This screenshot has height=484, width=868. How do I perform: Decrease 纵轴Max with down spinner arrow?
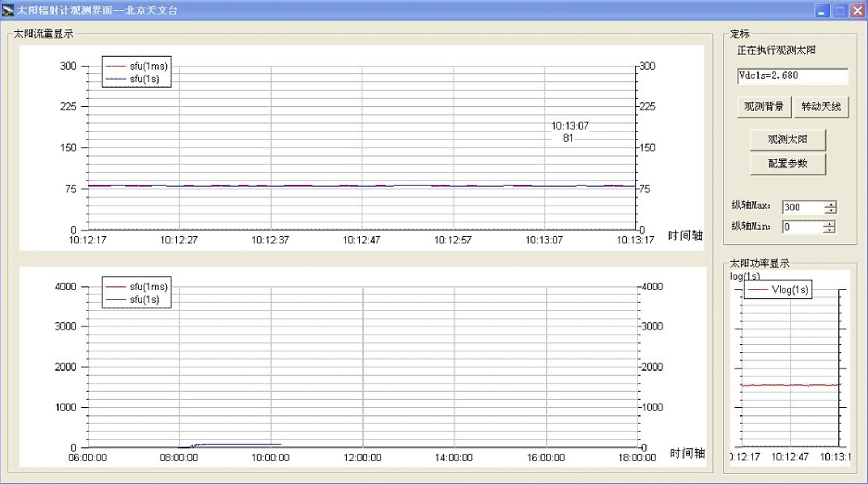click(831, 211)
